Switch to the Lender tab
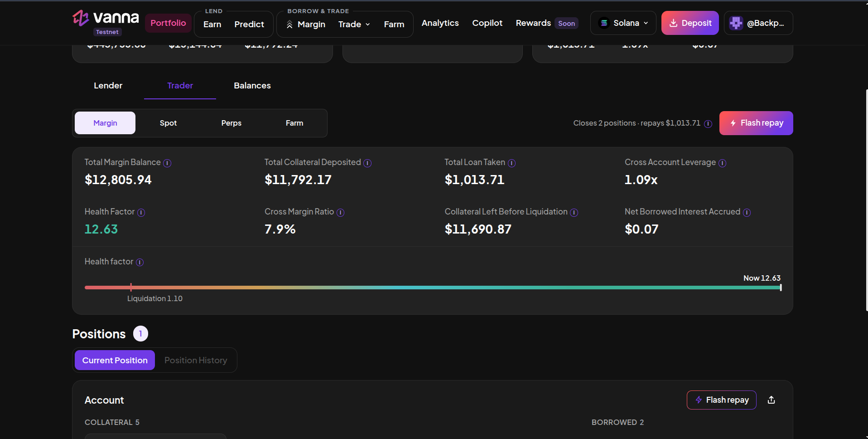The width and height of the screenshot is (868, 439). point(108,86)
